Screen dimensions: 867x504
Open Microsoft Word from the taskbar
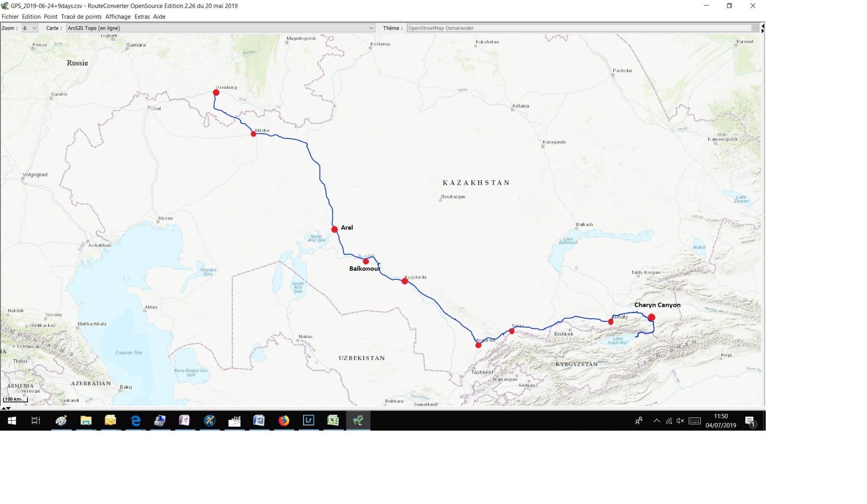pos(259,420)
